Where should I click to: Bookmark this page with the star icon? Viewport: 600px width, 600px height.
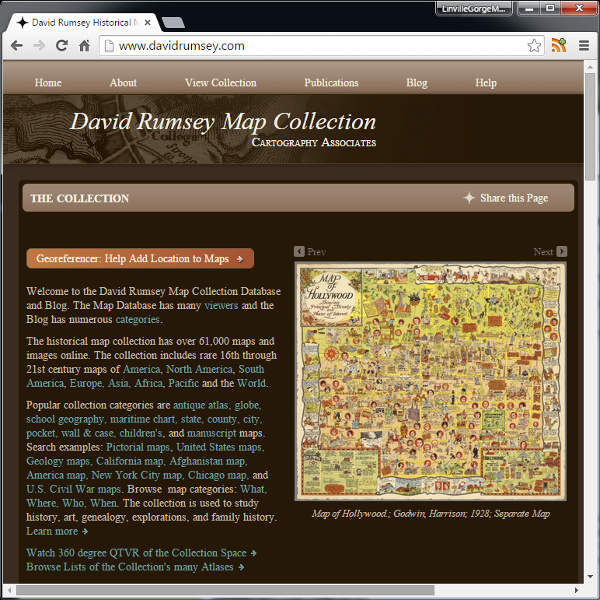click(x=534, y=46)
